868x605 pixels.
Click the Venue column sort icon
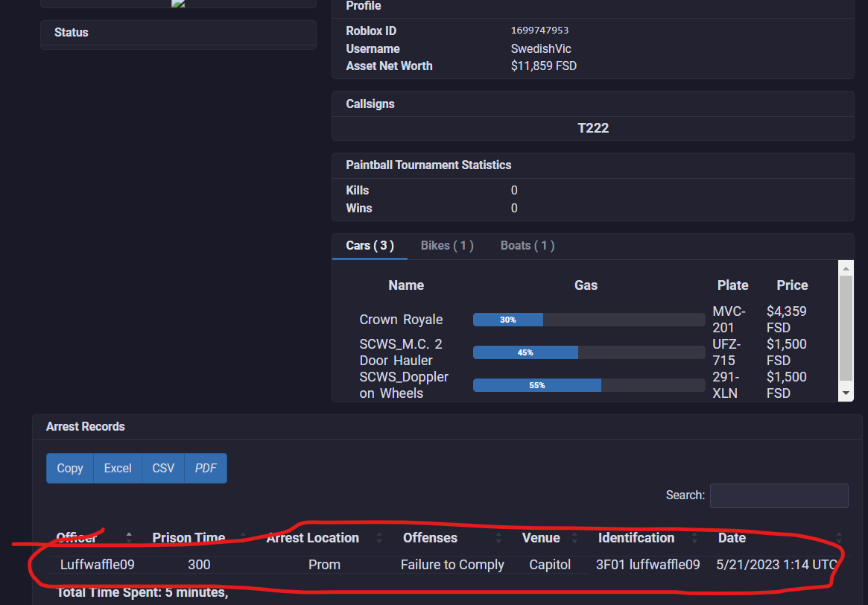(574, 537)
